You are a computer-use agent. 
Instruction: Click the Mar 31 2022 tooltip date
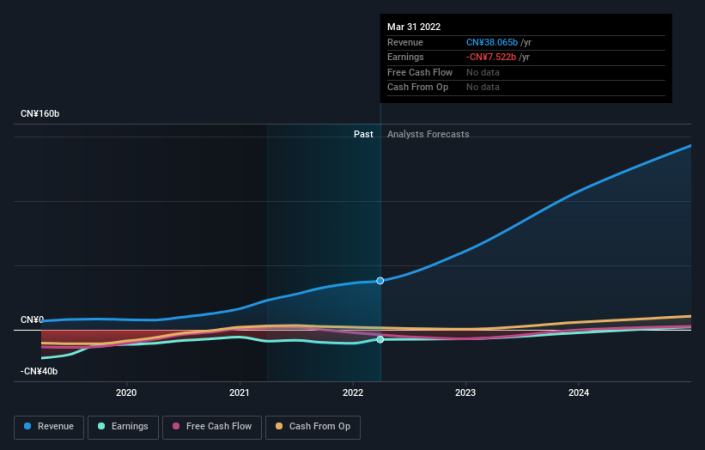[414, 27]
